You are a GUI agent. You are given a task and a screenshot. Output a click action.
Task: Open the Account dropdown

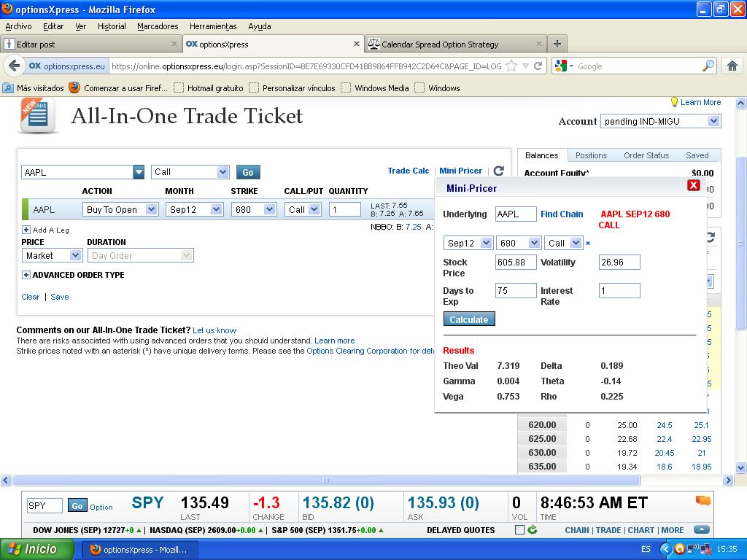pyautogui.click(x=661, y=122)
